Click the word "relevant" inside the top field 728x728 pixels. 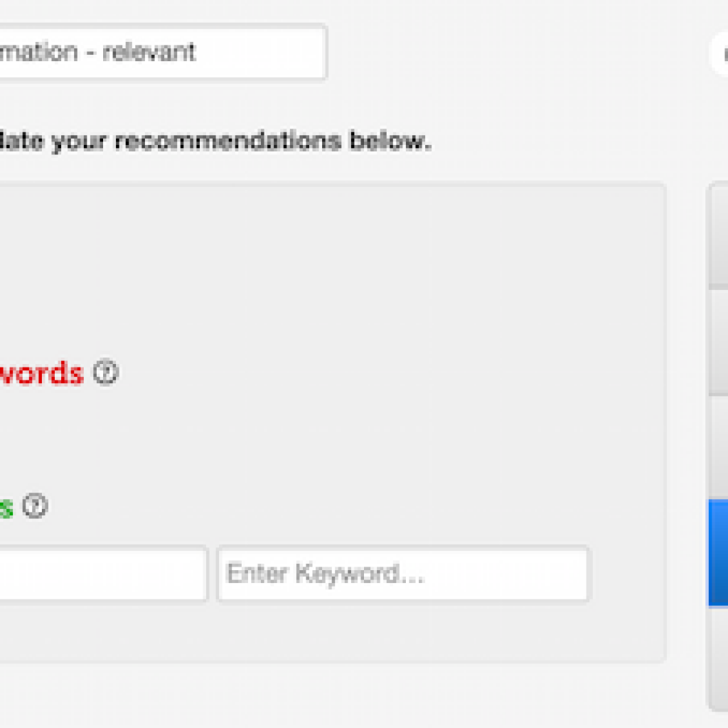click(149, 52)
